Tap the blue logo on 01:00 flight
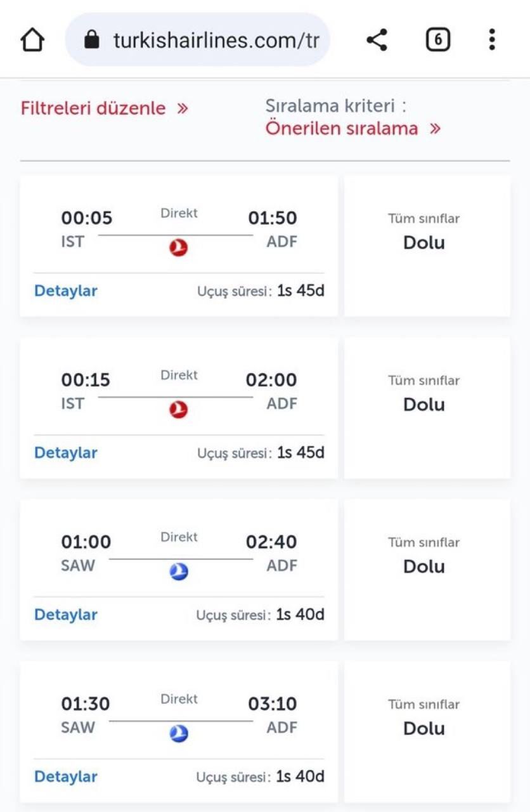This screenshot has height=812, width=530. (179, 572)
